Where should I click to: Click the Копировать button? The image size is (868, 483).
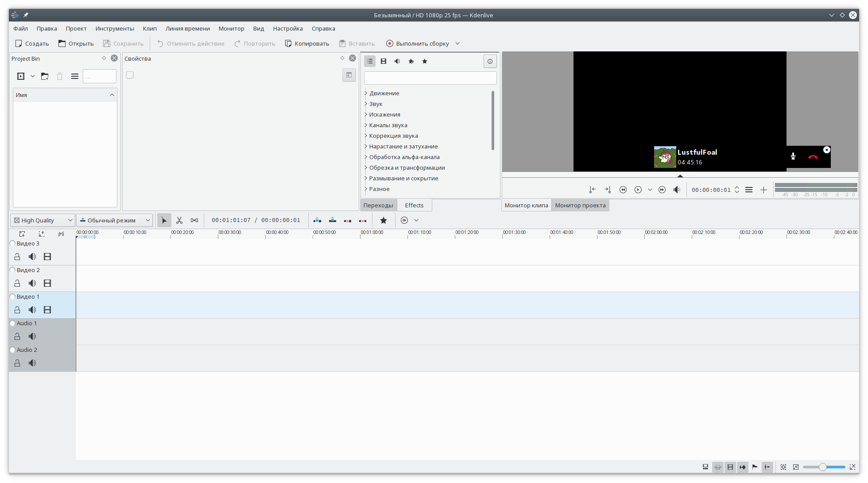tap(307, 43)
